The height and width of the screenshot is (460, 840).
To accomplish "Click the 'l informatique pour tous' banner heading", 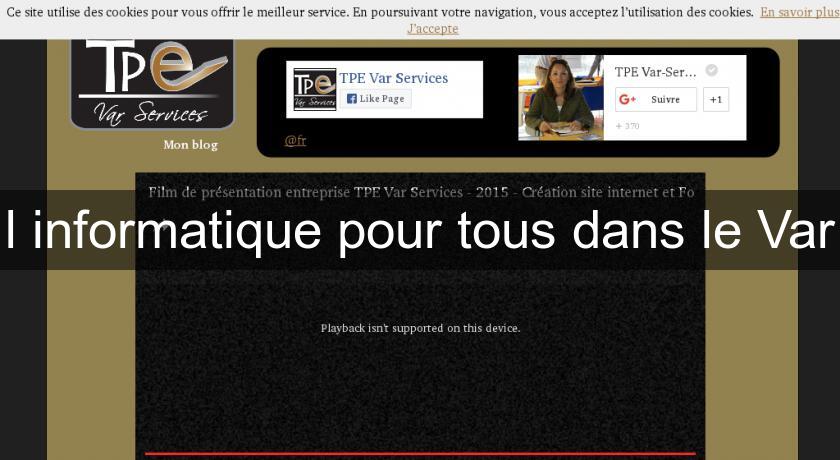I will tap(420, 231).
